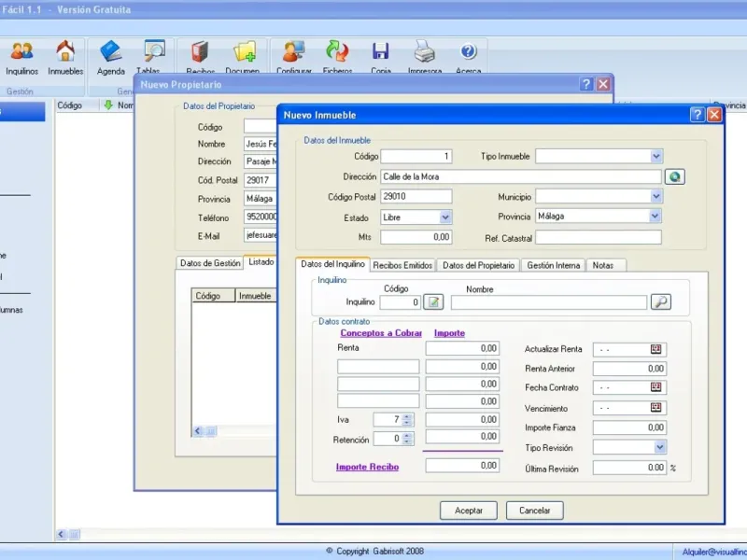Open the Municipio dropdown
Screen dimensions: 747x560
pyautogui.click(x=656, y=196)
